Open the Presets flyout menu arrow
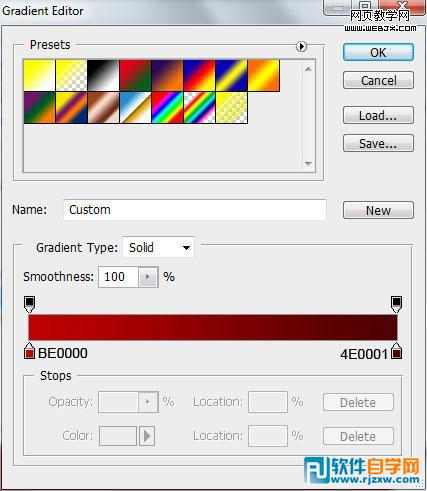The height and width of the screenshot is (491, 427). click(x=301, y=46)
